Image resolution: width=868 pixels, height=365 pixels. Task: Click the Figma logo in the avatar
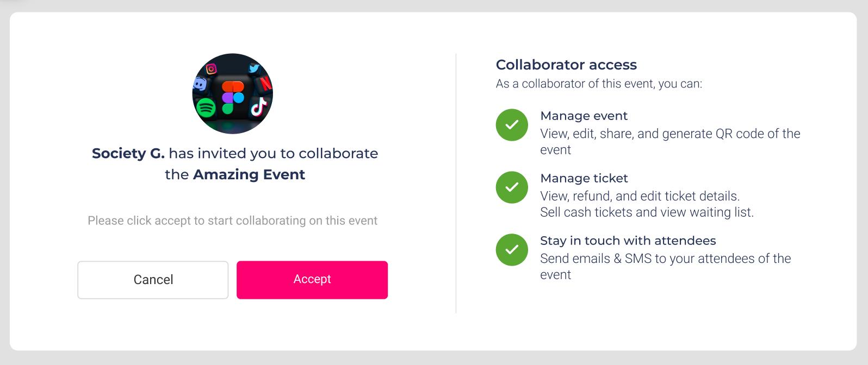click(x=233, y=97)
